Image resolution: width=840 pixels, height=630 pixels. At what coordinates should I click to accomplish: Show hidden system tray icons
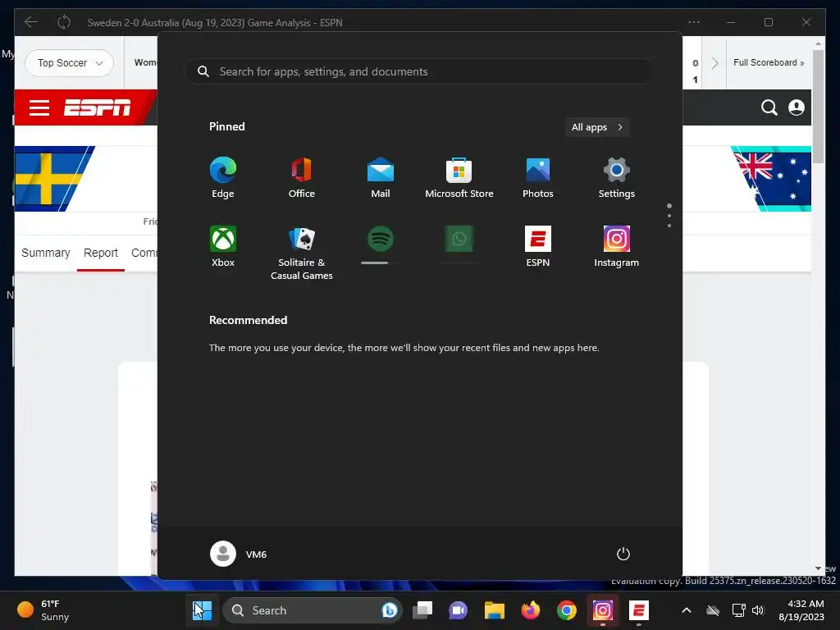point(687,610)
